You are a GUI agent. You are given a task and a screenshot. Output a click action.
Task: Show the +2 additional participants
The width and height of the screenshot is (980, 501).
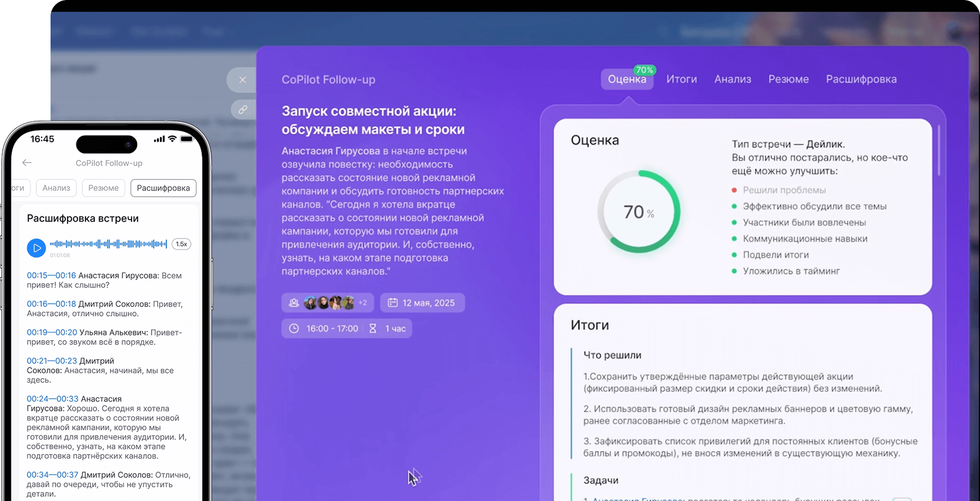(x=363, y=303)
